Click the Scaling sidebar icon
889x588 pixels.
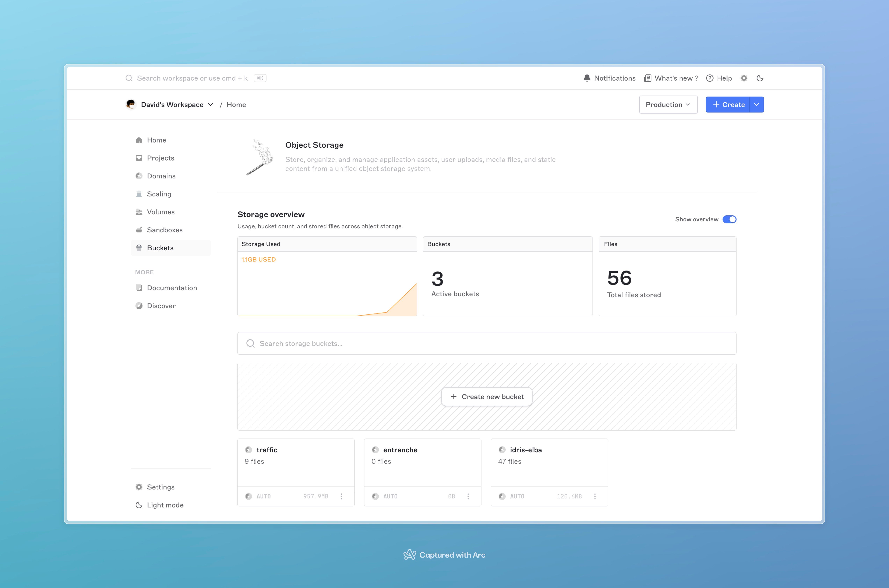coord(139,194)
